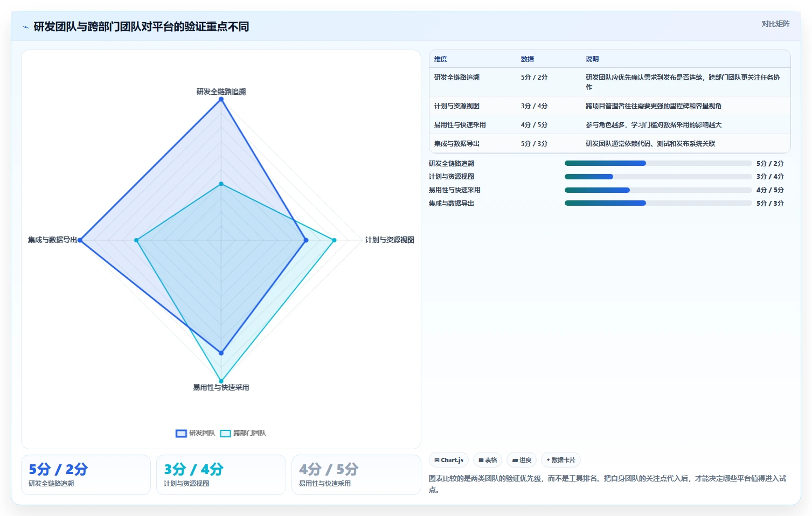This screenshot has height=516, width=812.
Task: Click the 计划与资源视图 radar axis label
Action: [x=390, y=240]
